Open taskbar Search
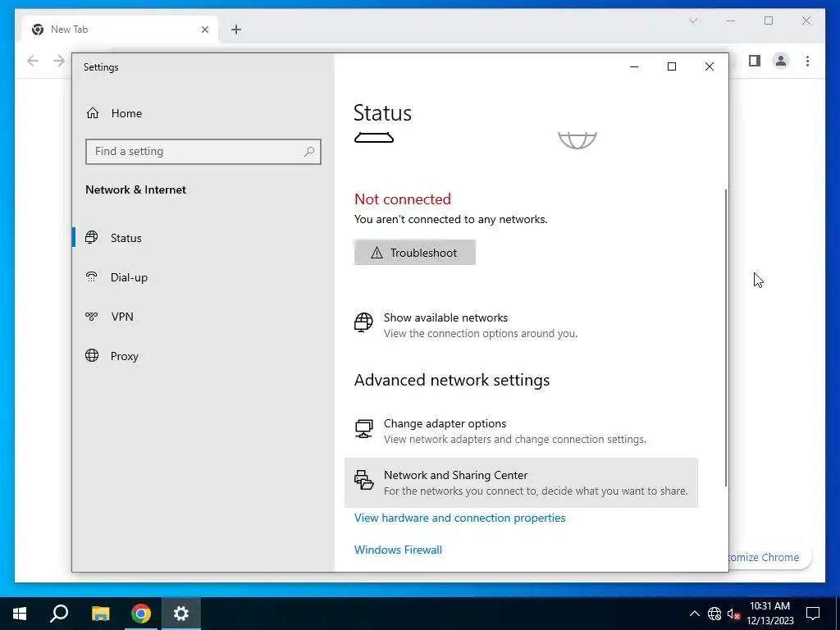This screenshot has width=840, height=630. tap(59, 614)
